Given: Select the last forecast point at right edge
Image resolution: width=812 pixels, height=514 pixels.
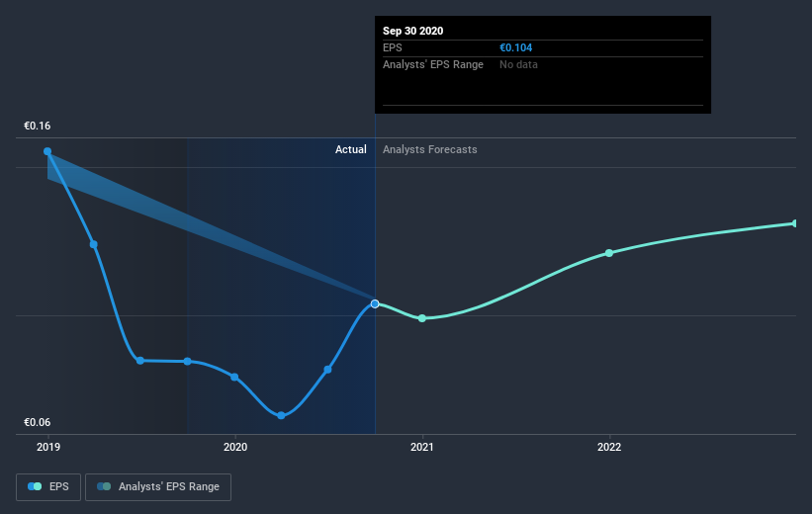Looking at the screenshot, I should click(795, 223).
